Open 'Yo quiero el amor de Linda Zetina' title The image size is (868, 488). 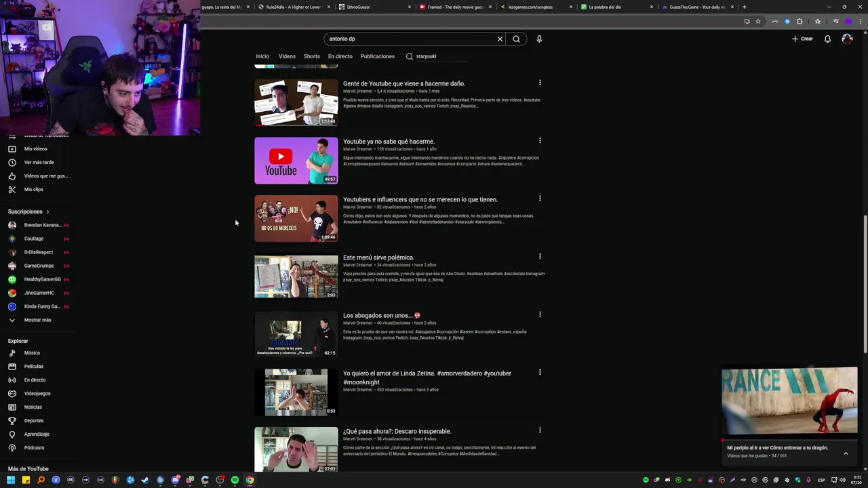point(427,378)
